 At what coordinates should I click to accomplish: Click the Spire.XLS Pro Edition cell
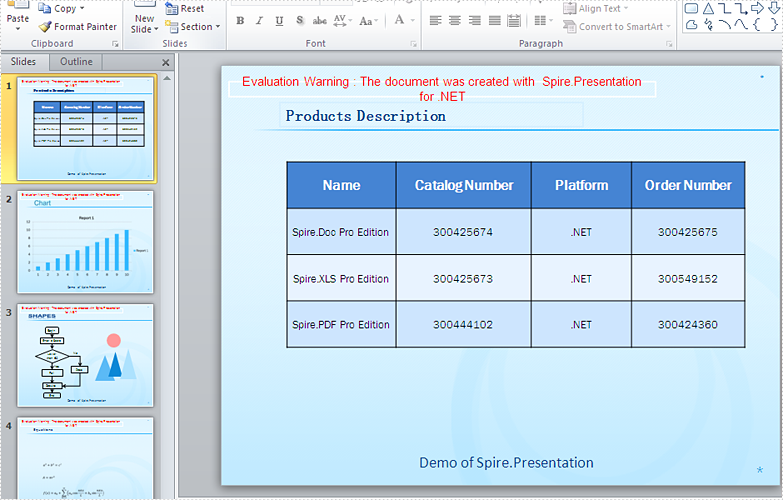click(342, 279)
